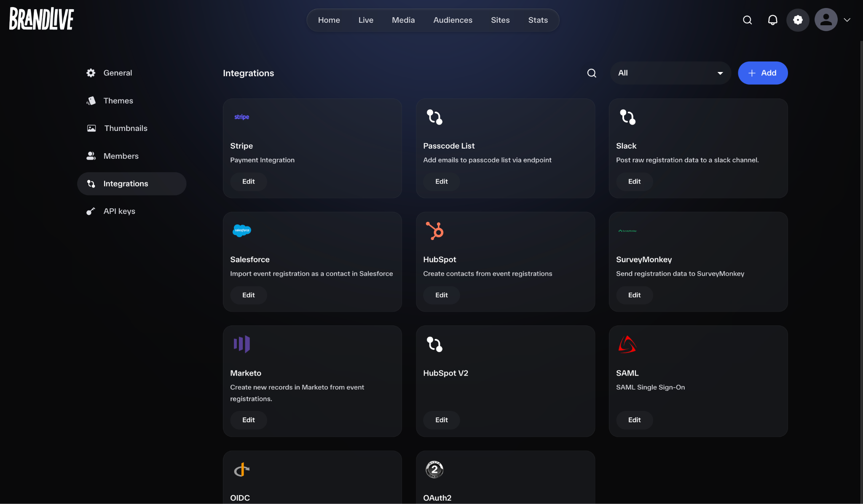The image size is (863, 504).
Task: Edit the Stripe integration
Action: [x=249, y=181]
